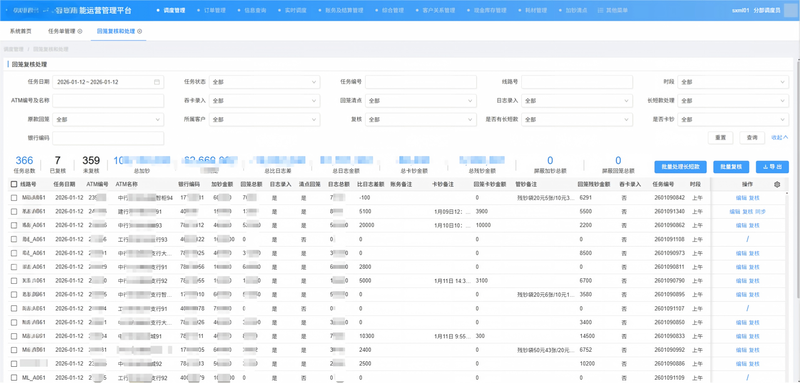800x383 pixels.
Task: Open the 回笼清点 dropdown
Action: pos(421,101)
